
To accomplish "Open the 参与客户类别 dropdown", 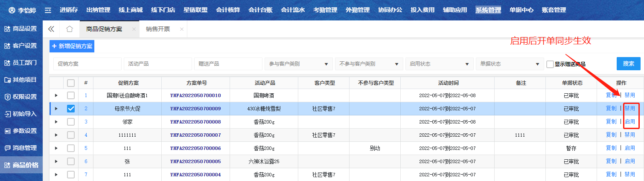I will pos(298,64).
